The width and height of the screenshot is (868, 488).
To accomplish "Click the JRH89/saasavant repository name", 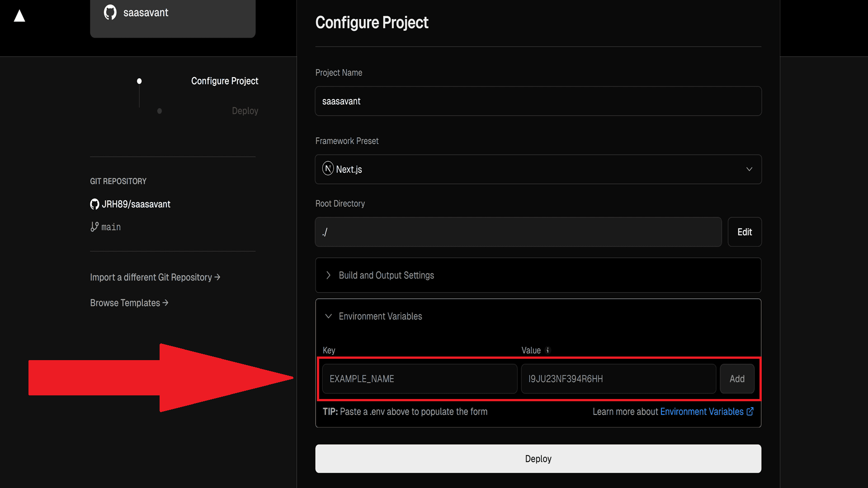I will click(136, 204).
